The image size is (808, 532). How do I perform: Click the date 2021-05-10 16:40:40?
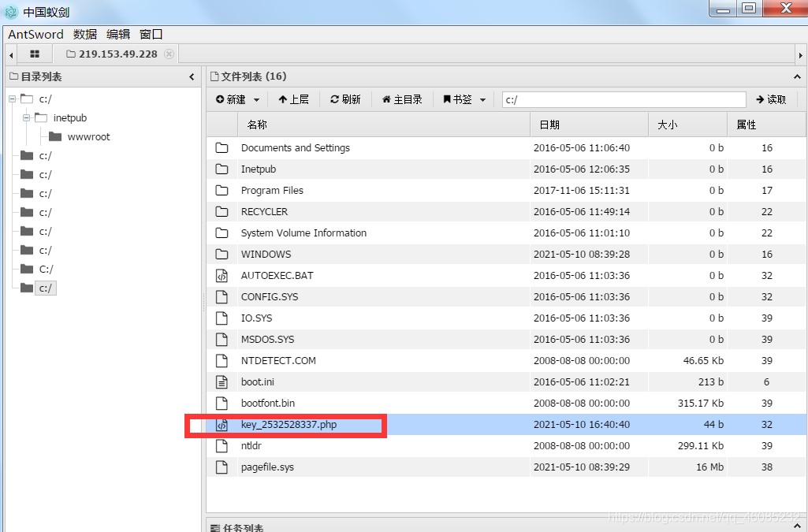click(581, 424)
